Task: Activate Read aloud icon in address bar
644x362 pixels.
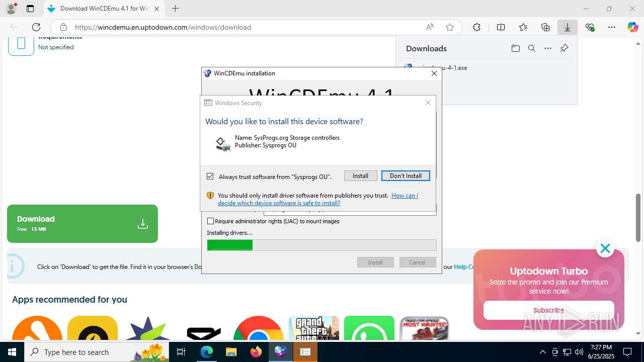Action: [430, 27]
